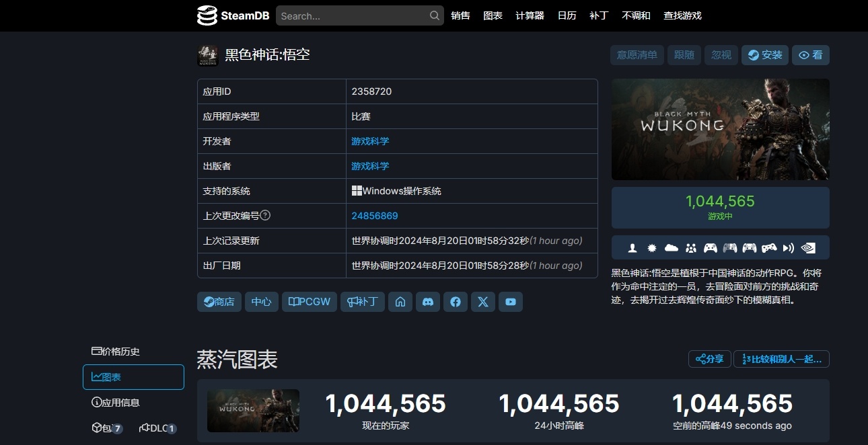Open the 包 (Packages) sidebar tab

[x=107, y=428]
